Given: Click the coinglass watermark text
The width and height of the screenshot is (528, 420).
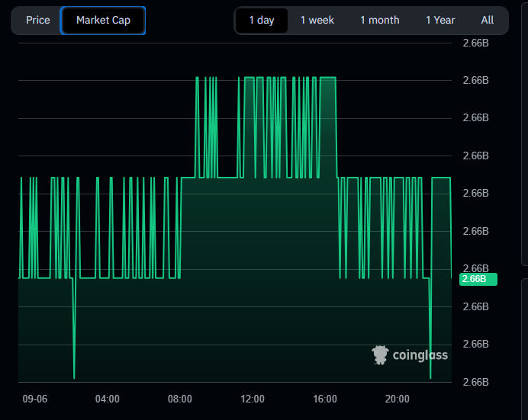Looking at the screenshot, I should tap(420, 355).
